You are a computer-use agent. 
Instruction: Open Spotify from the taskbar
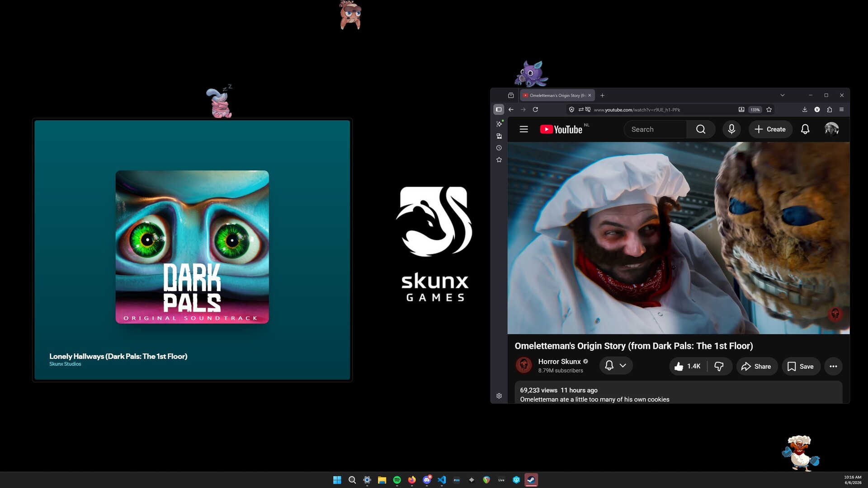(x=397, y=480)
